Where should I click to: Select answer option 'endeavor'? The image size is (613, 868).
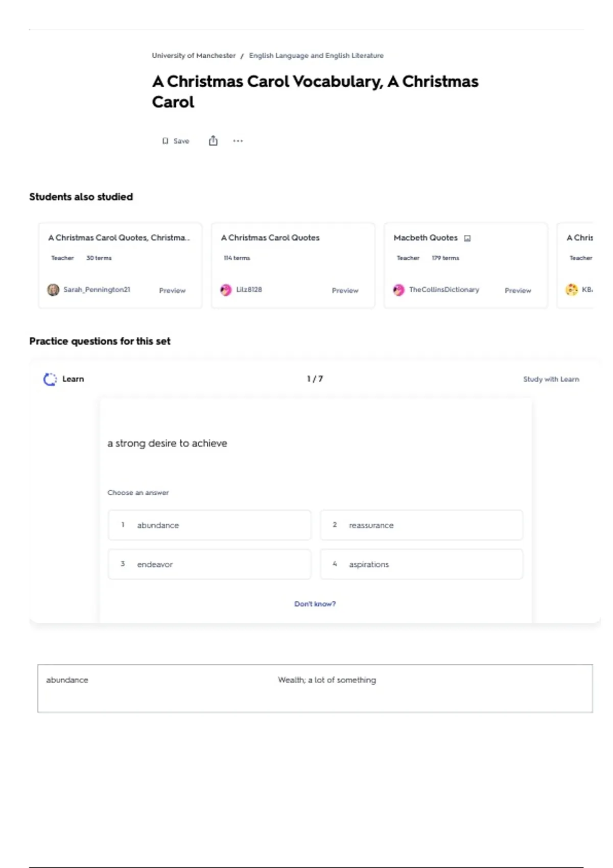click(x=209, y=564)
